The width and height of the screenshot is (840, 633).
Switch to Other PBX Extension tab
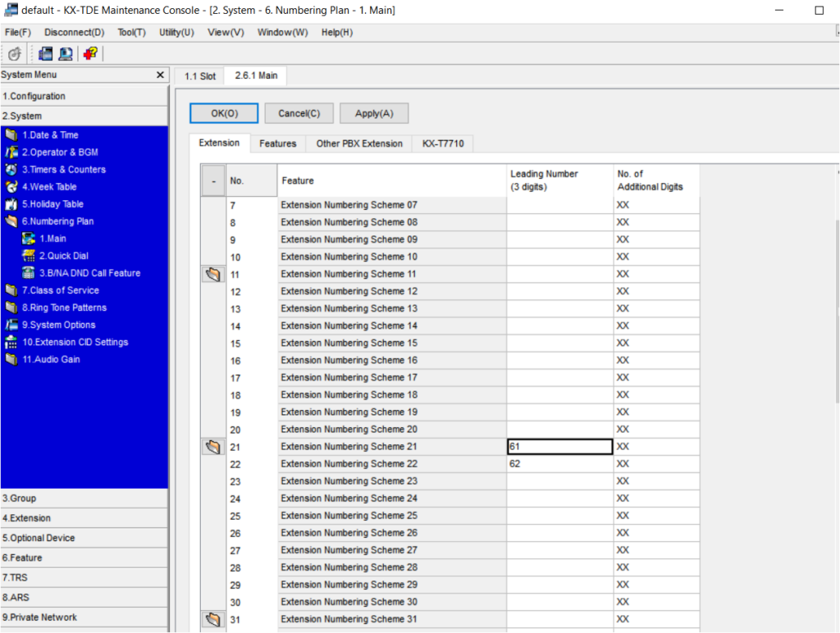point(359,143)
